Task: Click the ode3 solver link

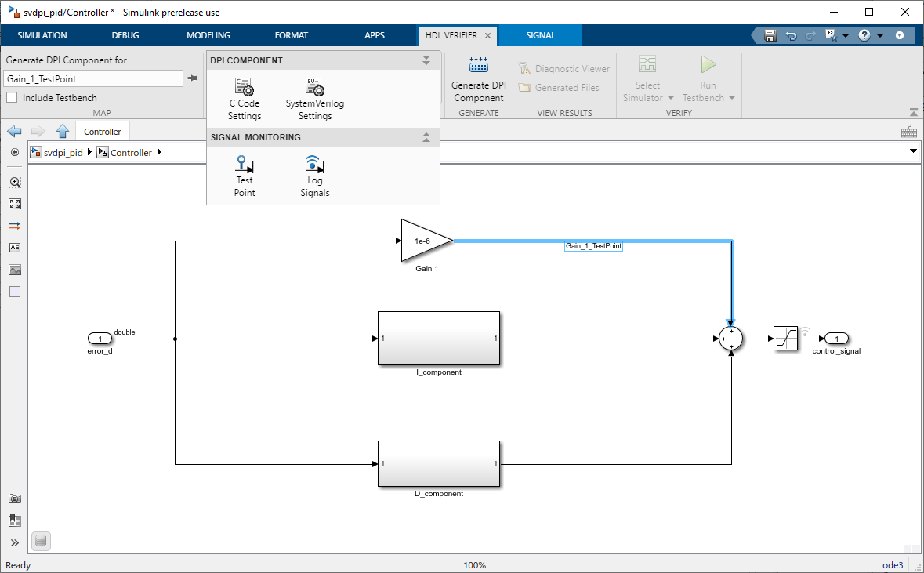Action: pyautogui.click(x=892, y=564)
